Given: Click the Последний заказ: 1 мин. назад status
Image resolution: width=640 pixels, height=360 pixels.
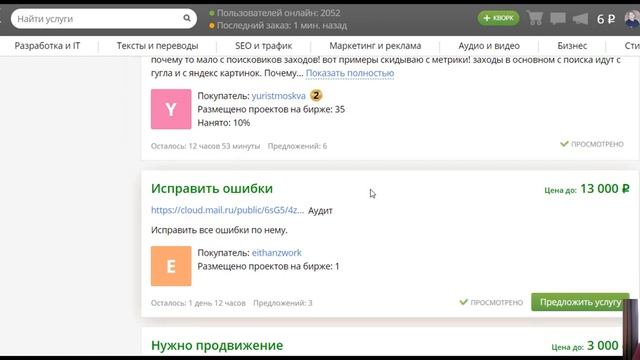Looking at the screenshot, I should tap(278, 25).
